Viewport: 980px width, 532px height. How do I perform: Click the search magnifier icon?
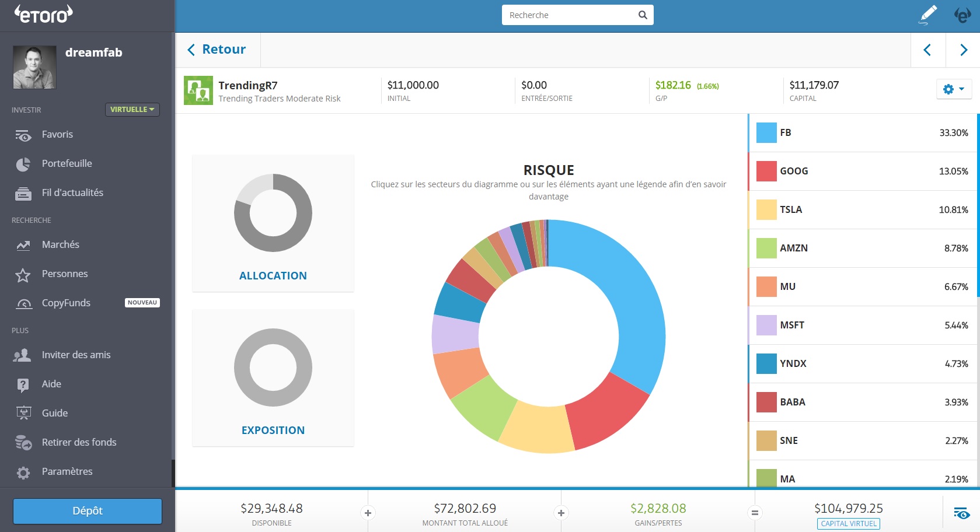[643, 15]
